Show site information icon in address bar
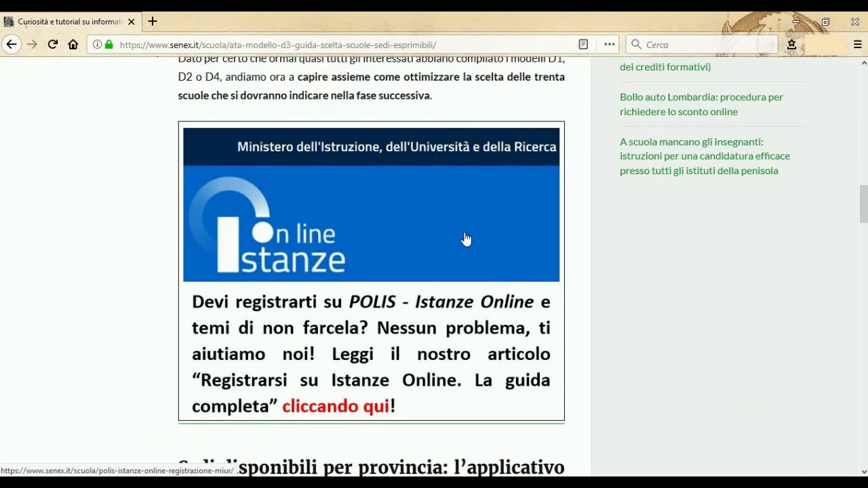The height and width of the screenshot is (488, 868). 97,45
